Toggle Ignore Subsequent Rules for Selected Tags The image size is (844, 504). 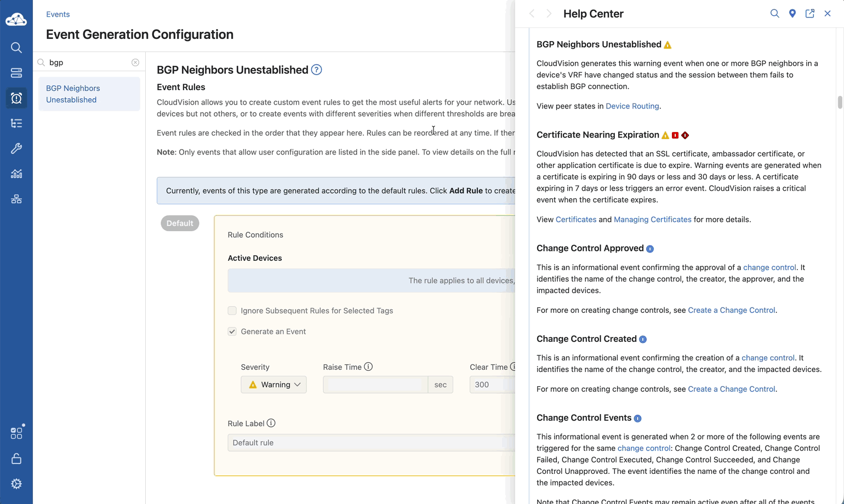tap(232, 311)
